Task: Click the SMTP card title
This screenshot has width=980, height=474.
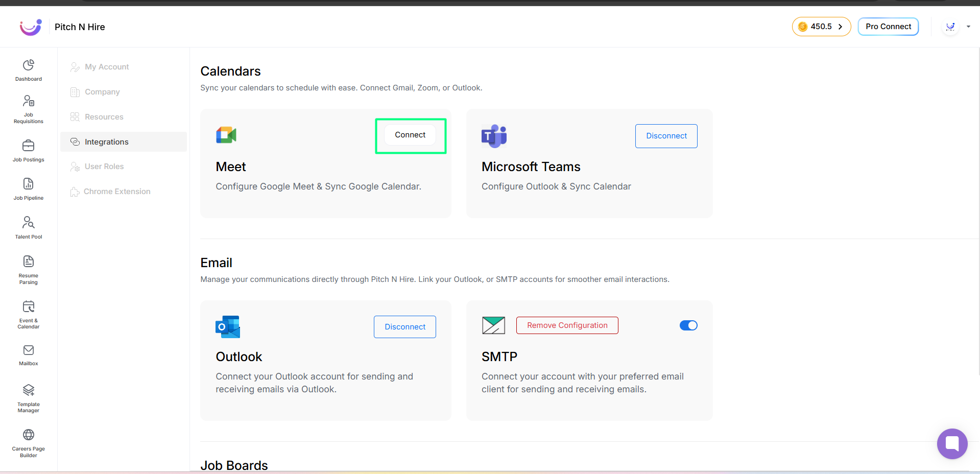Action: point(499,357)
